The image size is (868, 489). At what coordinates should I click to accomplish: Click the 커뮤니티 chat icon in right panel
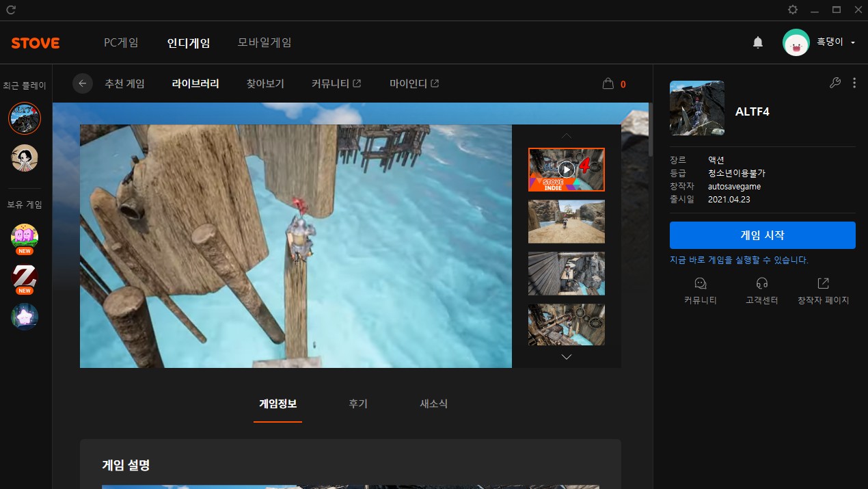click(x=700, y=283)
